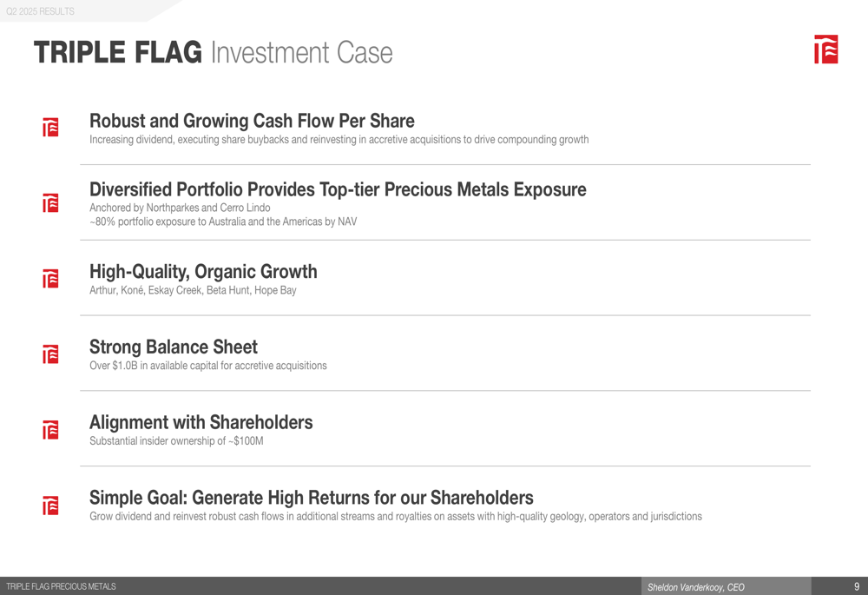
Task: Click the Triple Flag logo at top right
Action: (825, 50)
